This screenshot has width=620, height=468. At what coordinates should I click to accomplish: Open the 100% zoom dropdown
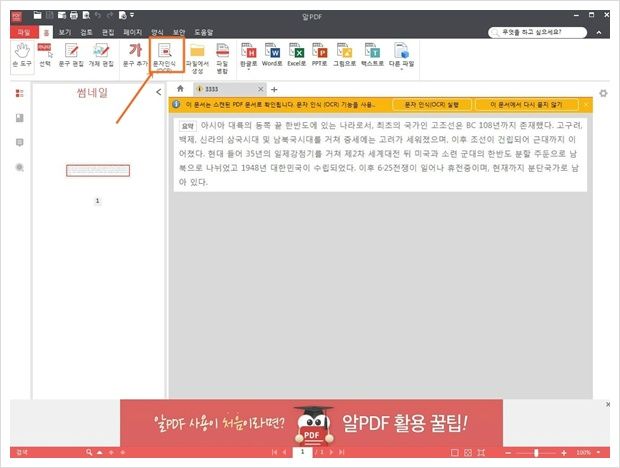click(x=599, y=453)
